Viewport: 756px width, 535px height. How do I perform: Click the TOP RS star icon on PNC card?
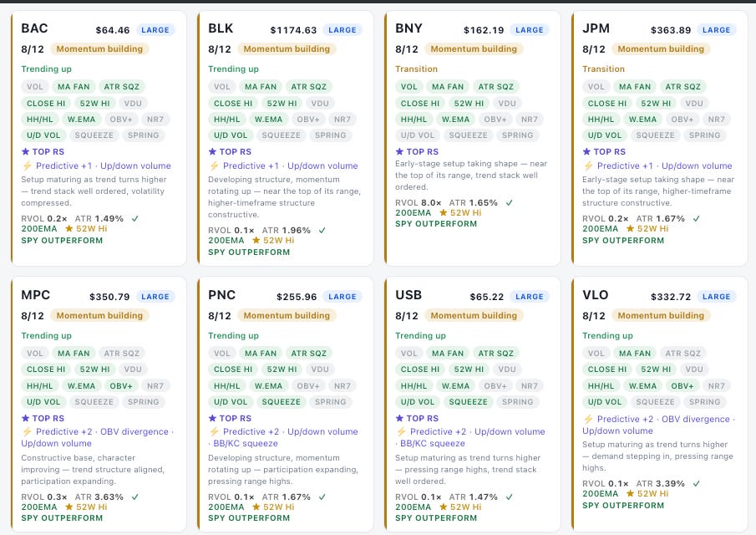213,418
